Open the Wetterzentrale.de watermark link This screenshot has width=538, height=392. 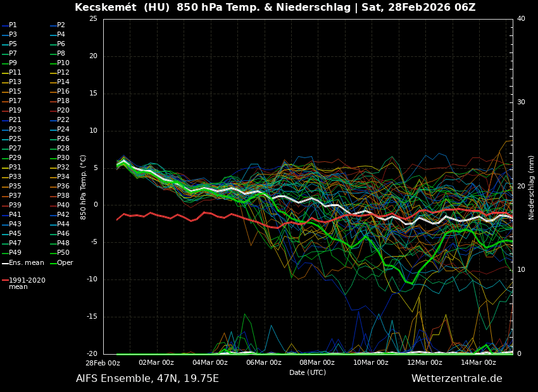(456, 379)
